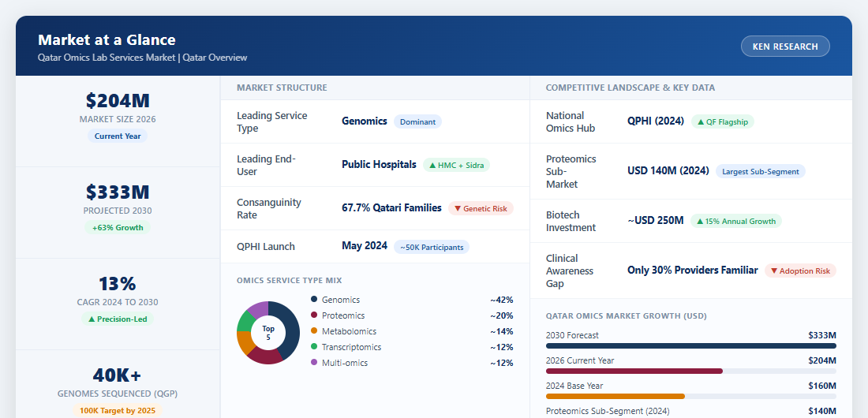Image resolution: width=868 pixels, height=418 pixels.
Task: Select the Current Year badge
Action: click(x=118, y=136)
